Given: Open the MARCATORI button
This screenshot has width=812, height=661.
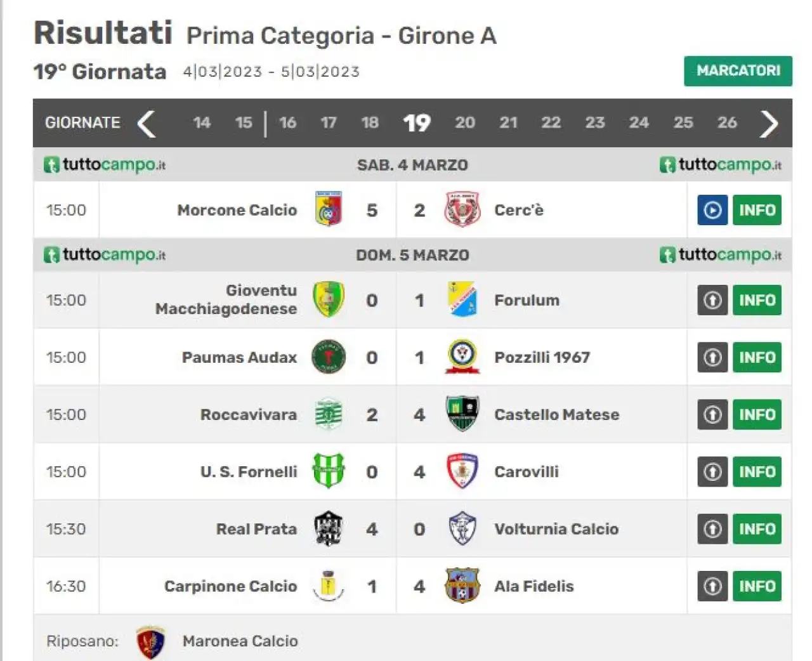Looking at the screenshot, I should click(738, 70).
